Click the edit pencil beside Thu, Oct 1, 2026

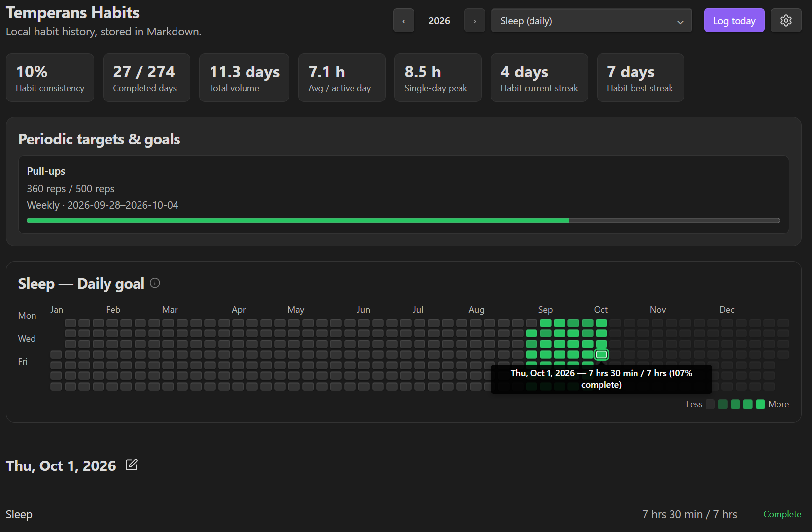(132, 465)
